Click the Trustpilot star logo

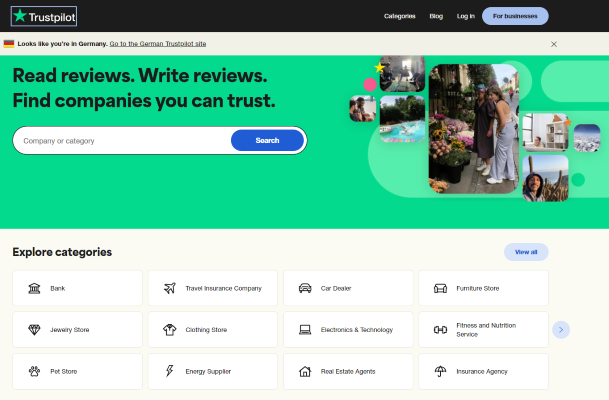tap(20, 16)
